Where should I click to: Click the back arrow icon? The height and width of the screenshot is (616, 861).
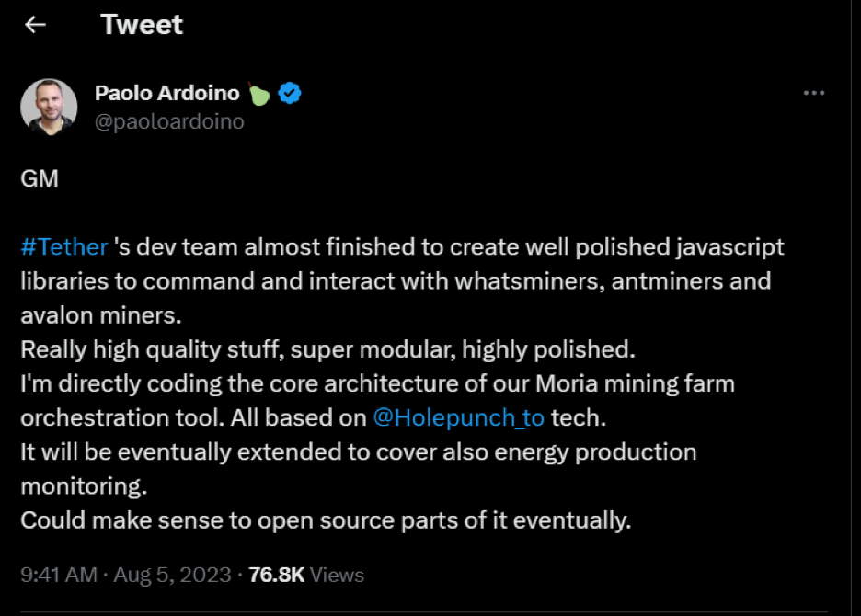[x=35, y=25]
